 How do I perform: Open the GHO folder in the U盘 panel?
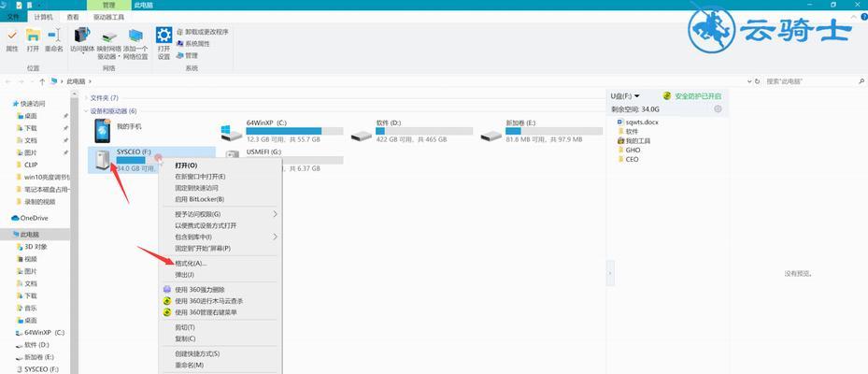click(630, 151)
